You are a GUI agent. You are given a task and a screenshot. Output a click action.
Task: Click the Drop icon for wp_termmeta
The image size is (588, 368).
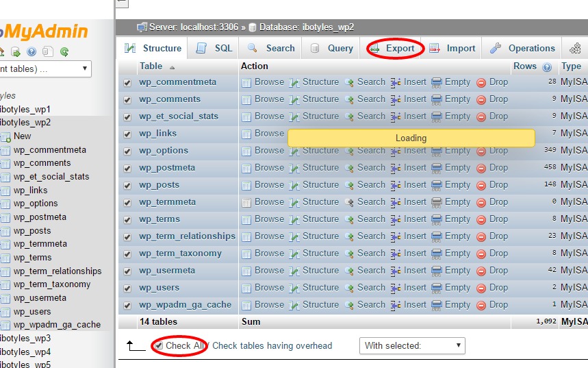coord(481,203)
